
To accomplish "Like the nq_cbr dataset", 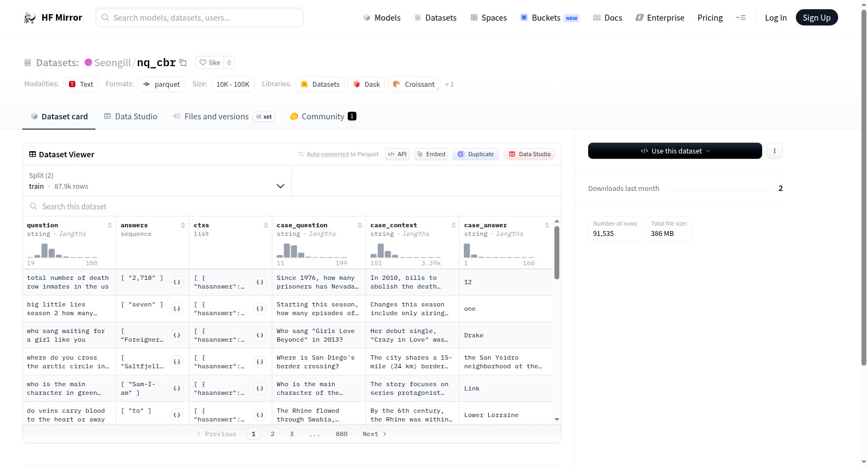I will (x=209, y=62).
